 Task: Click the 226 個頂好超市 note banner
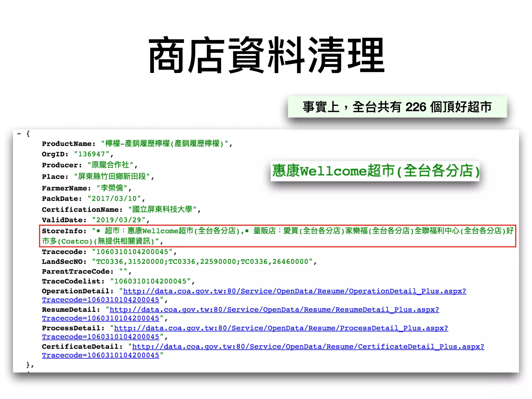(x=397, y=107)
